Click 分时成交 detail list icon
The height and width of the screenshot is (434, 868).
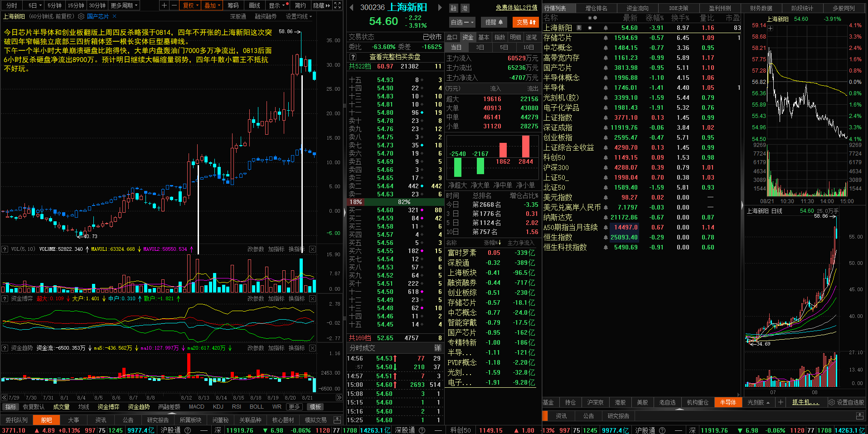(437, 348)
